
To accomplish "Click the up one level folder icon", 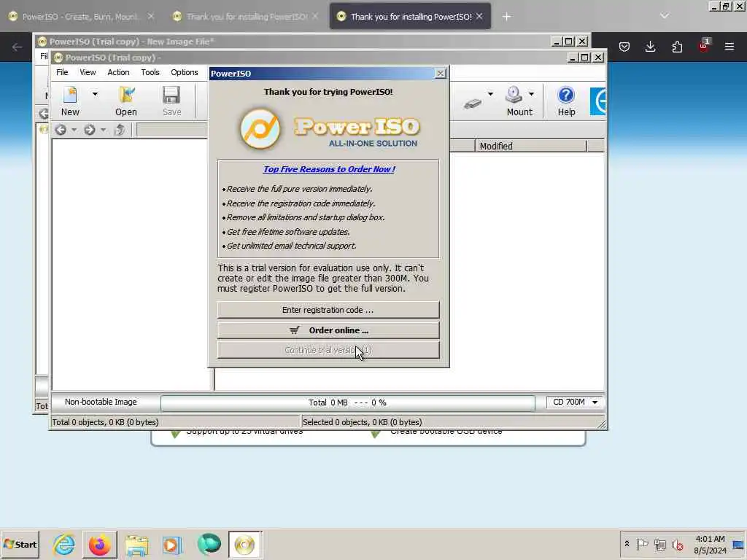I will point(120,130).
